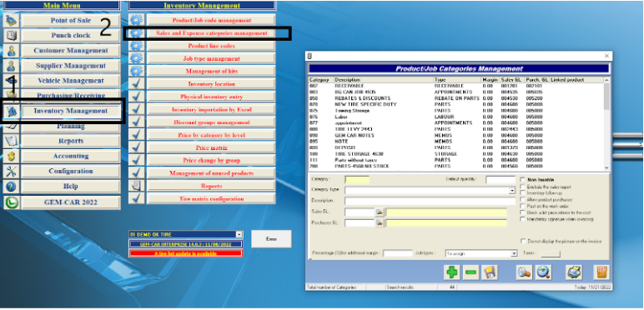Open Configuration from Main Menu
Image resolution: width=644 pixels, height=310 pixels.
71,172
